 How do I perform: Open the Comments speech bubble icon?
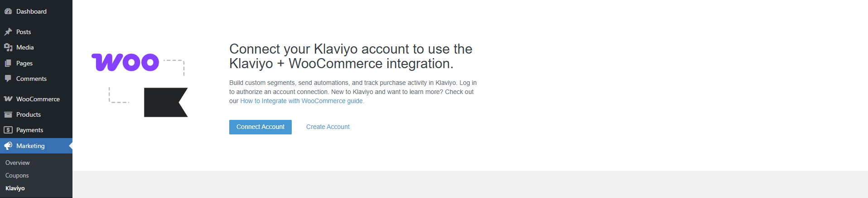(x=8, y=79)
